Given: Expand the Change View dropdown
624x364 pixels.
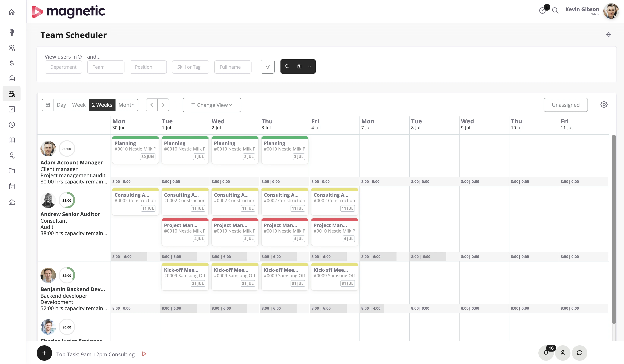Looking at the screenshot, I should coord(212,105).
